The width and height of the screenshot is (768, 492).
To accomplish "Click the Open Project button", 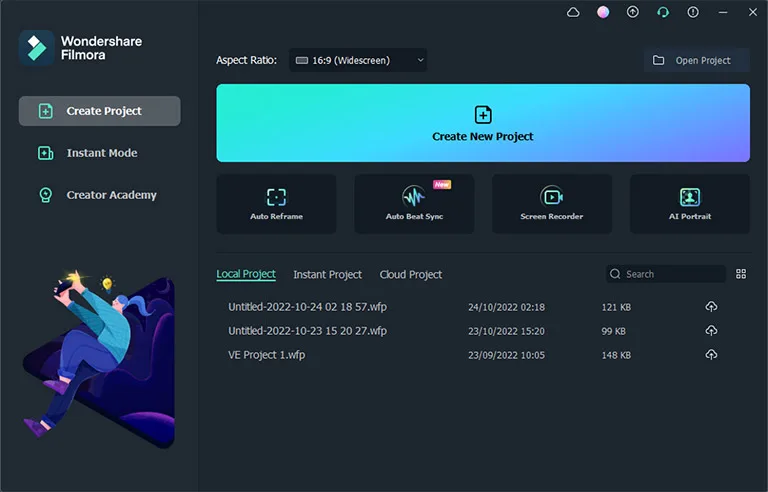I will pos(697,60).
